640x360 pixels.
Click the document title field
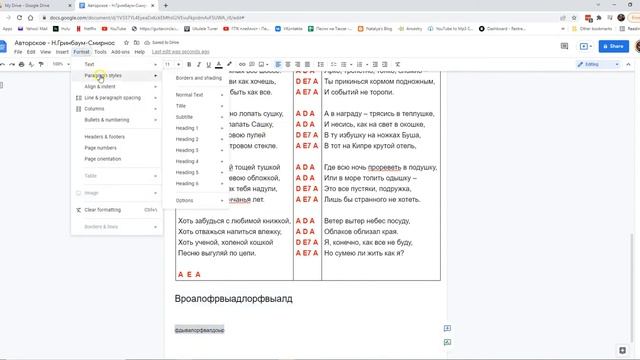(x=64, y=42)
